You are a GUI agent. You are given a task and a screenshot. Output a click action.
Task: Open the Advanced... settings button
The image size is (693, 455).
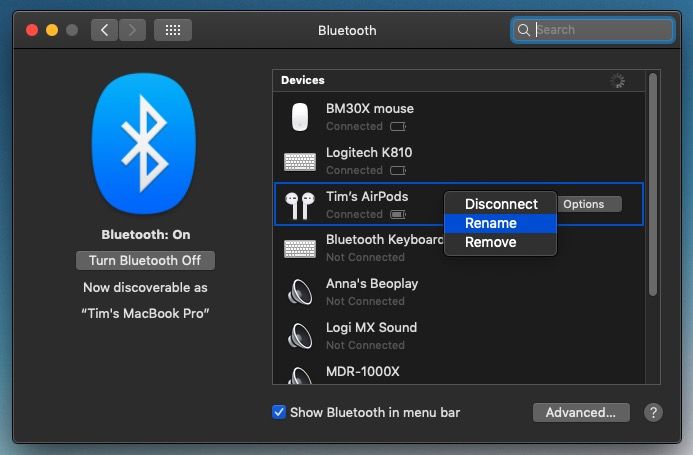click(580, 412)
